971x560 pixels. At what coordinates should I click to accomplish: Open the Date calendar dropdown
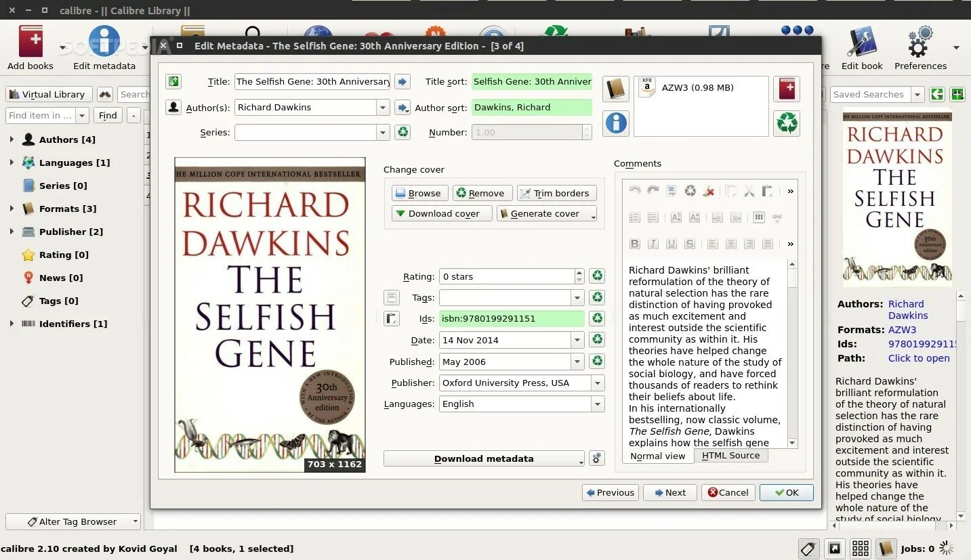pyautogui.click(x=577, y=339)
